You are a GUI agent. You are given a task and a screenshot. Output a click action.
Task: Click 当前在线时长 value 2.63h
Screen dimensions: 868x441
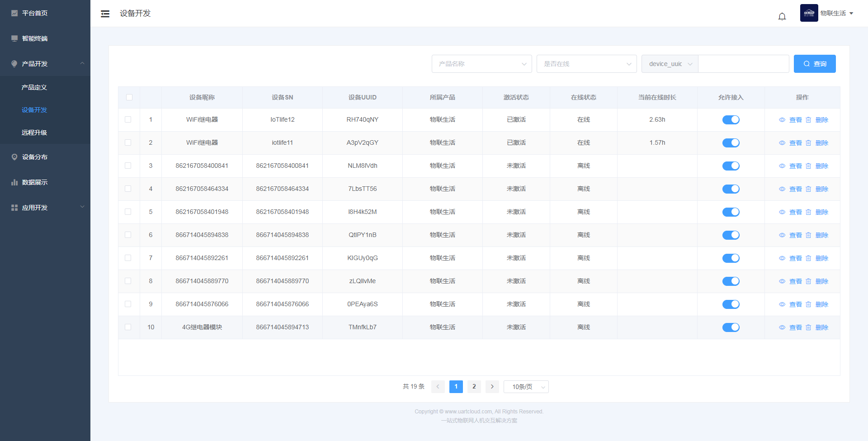click(x=657, y=119)
